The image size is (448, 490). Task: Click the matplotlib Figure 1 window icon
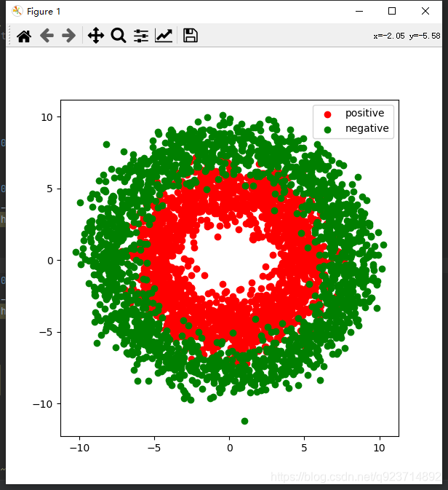click(x=17, y=11)
